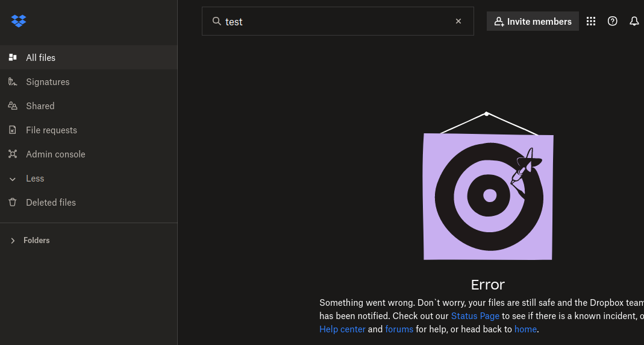Select All files in sidebar

tap(40, 58)
